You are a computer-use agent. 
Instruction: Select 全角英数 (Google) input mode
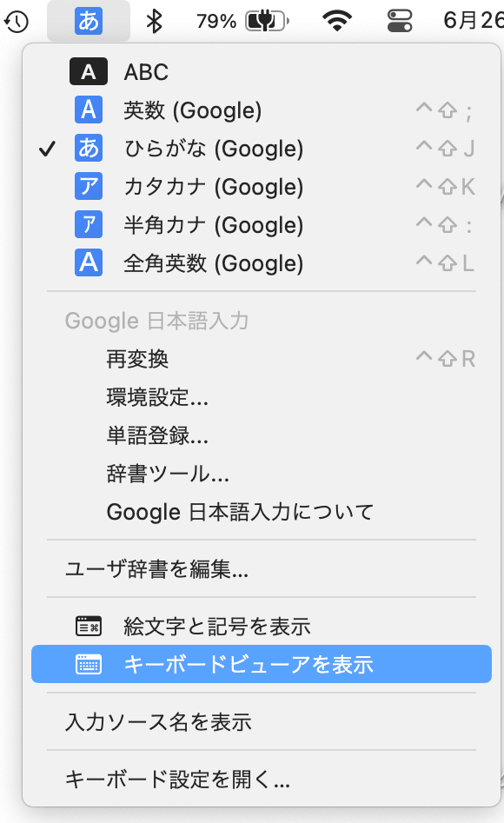(262, 263)
